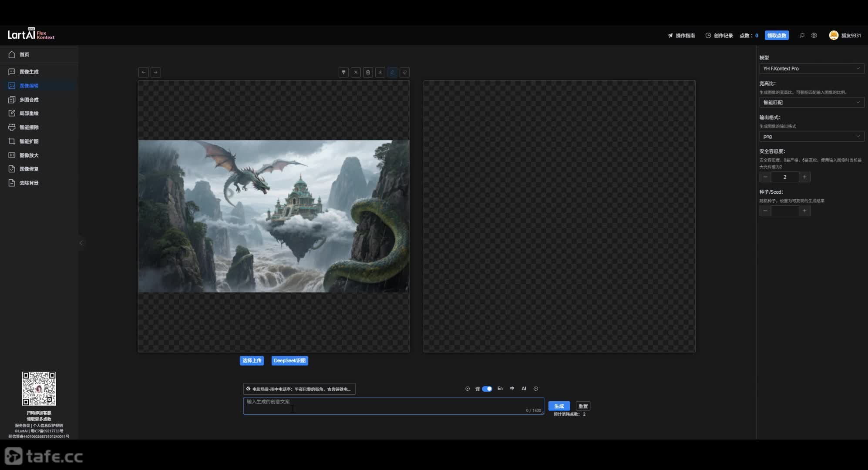Go to 首页 home in sidebar

39,54
